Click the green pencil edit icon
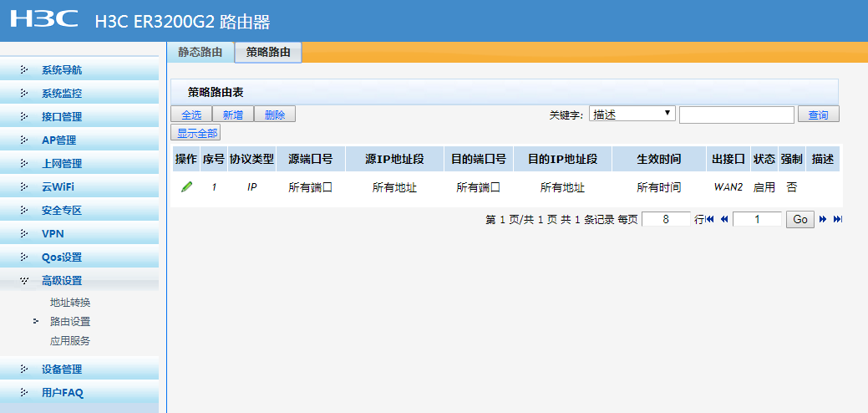 186,187
